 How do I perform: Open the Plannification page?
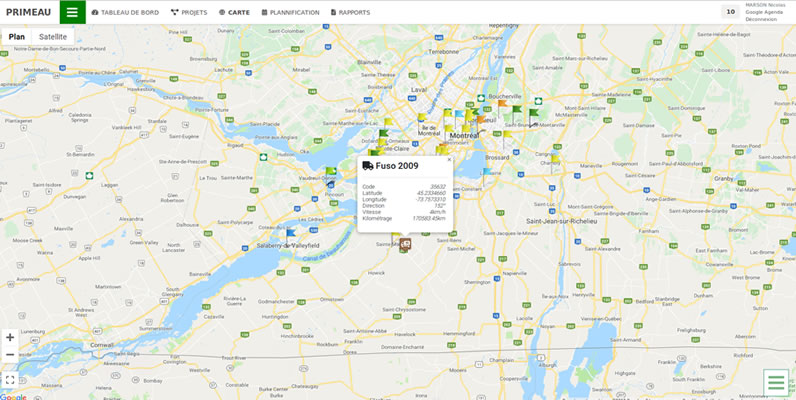290,12
